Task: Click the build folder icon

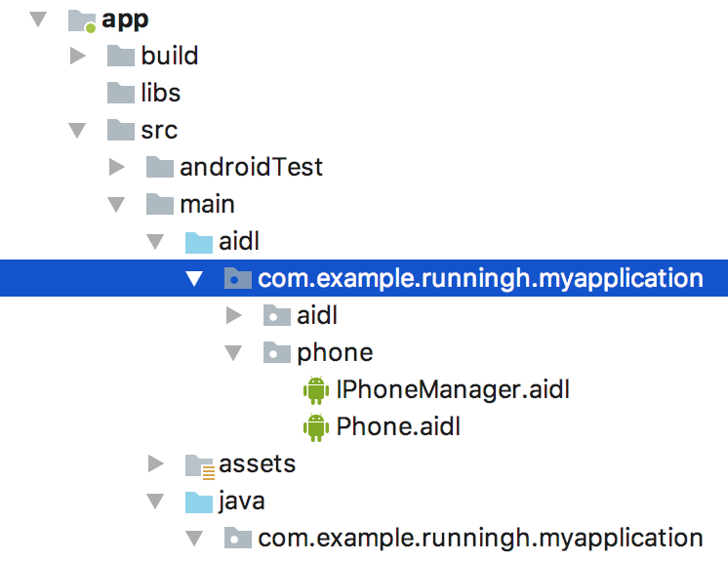Action: pos(121,56)
